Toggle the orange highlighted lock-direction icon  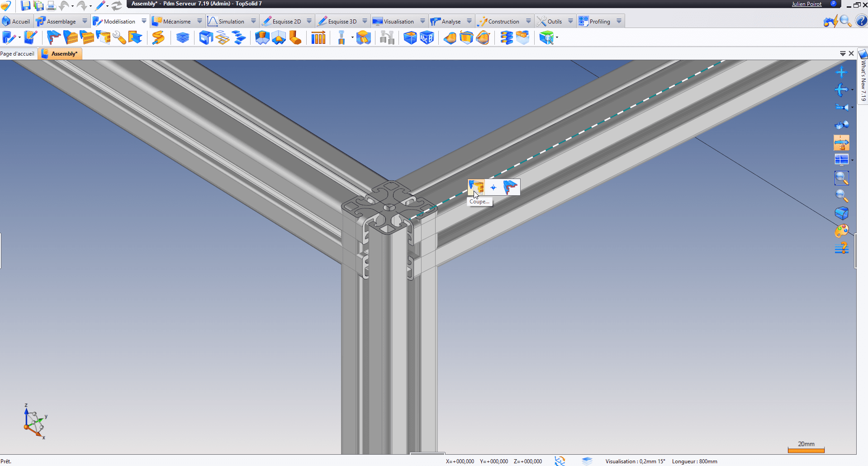(841, 143)
